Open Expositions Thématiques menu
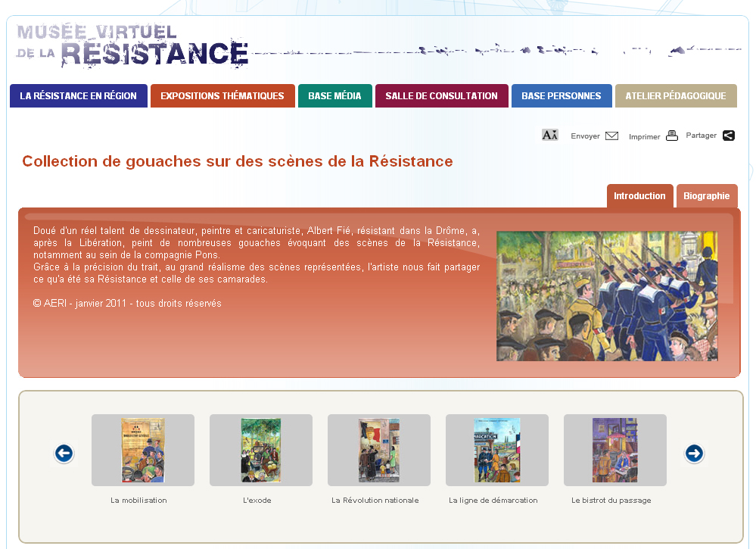The height and width of the screenshot is (549, 756). [222, 95]
